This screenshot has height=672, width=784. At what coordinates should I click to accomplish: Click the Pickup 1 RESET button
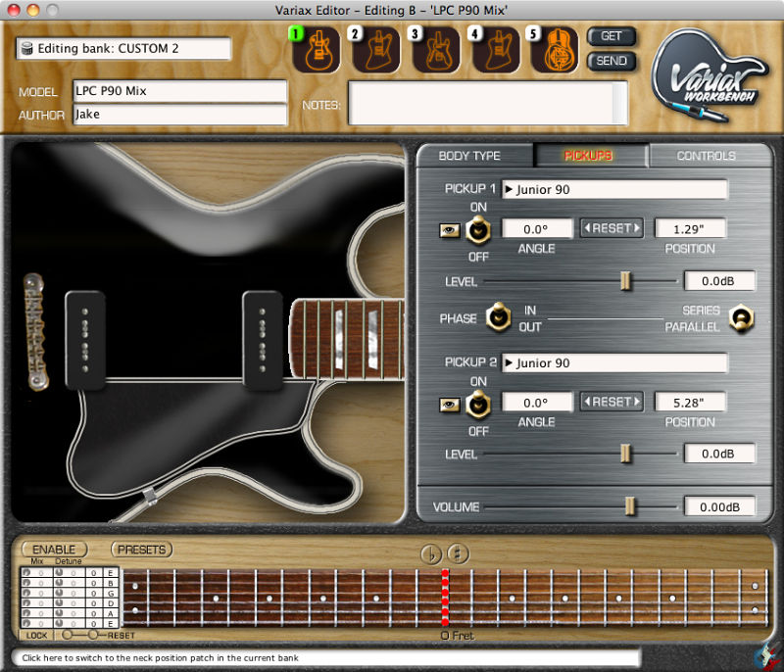pyautogui.click(x=612, y=228)
